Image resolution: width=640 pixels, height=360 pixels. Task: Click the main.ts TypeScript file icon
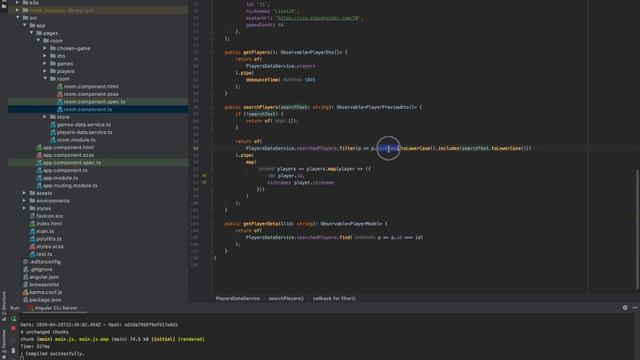(x=32, y=231)
